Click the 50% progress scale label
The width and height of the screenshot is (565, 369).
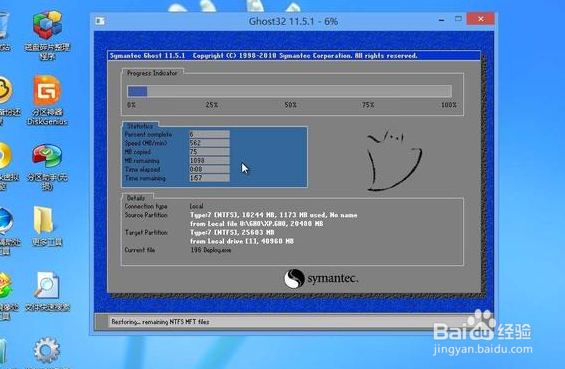tap(290, 105)
